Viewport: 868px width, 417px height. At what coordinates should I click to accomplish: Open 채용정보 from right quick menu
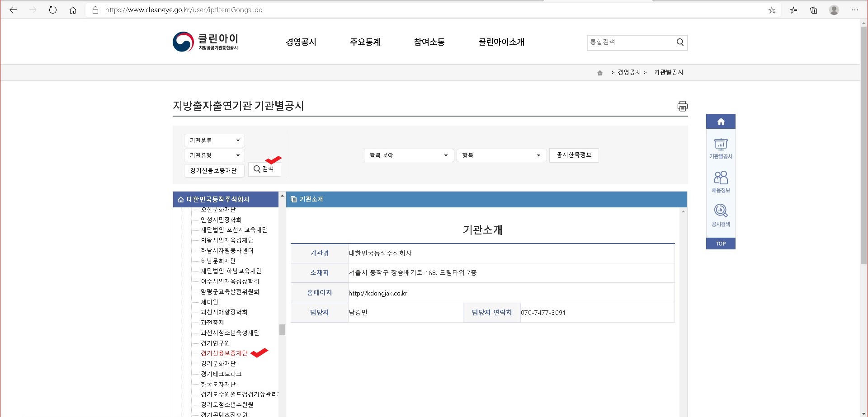tap(721, 182)
